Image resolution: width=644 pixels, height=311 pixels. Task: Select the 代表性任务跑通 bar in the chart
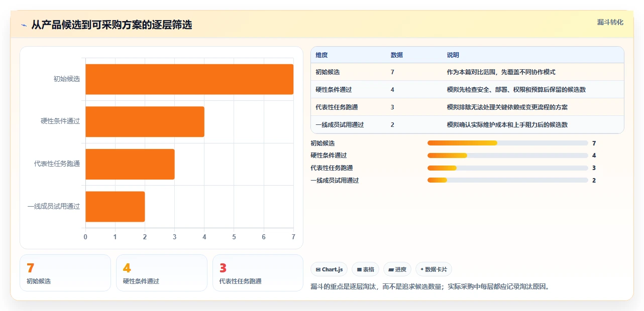(x=130, y=164)
